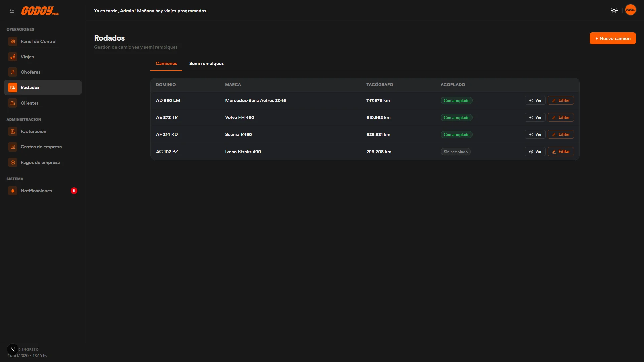Screen dimensions: 644x362
Task: Click the Volvo FH 460 cell
Action: (239, 117)
